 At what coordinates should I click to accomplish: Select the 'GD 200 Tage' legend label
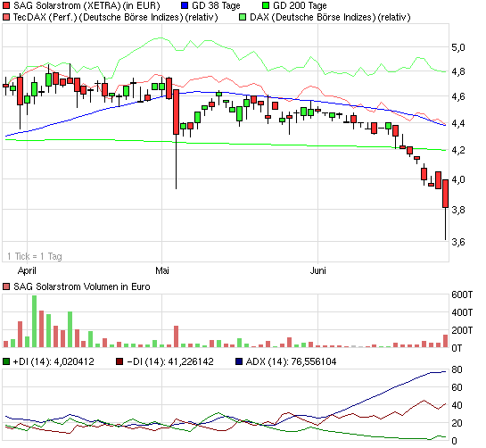(300, 5)
